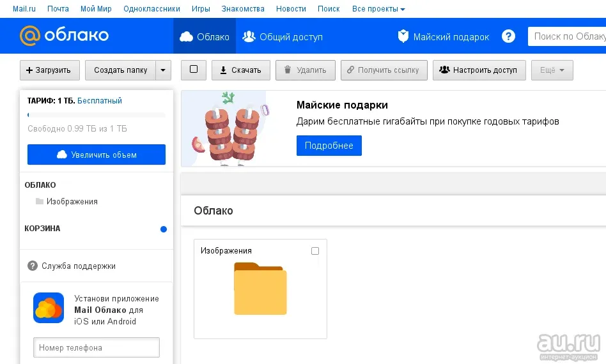Open Игры in the top navigation

(x=201, y=9)
